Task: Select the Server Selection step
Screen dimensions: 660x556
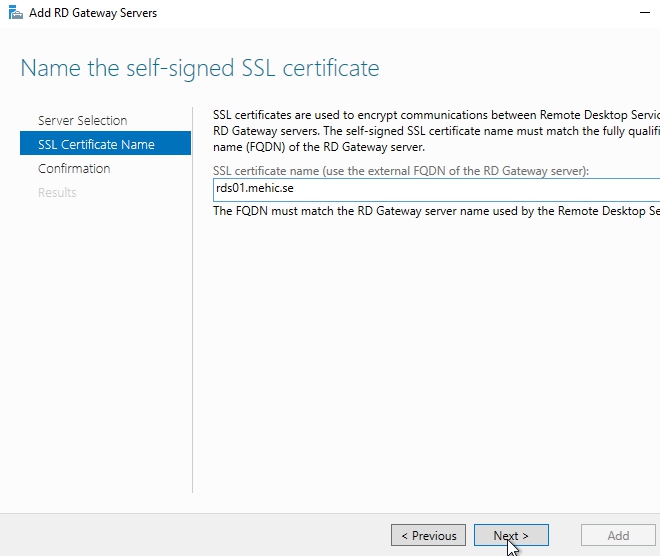Action: tap(83, 120)
